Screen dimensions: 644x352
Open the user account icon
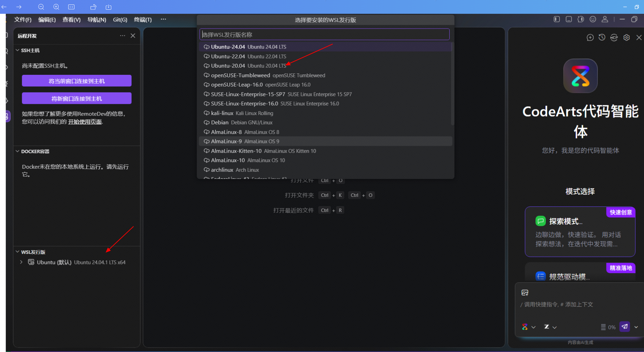605,19
